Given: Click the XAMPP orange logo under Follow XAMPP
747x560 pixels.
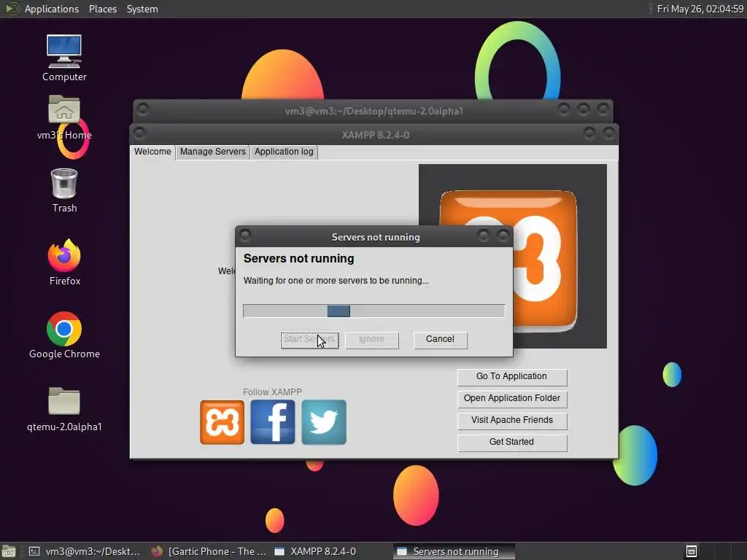Looking at the screenshot, I should (222, 422).
